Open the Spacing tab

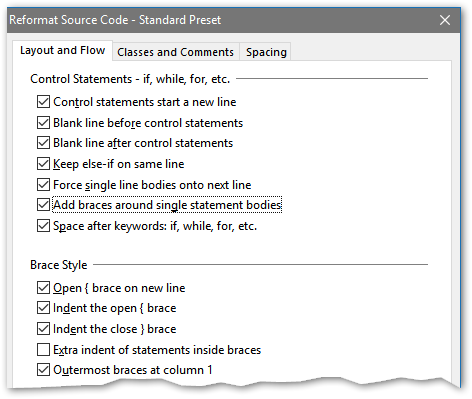[266, 52]
